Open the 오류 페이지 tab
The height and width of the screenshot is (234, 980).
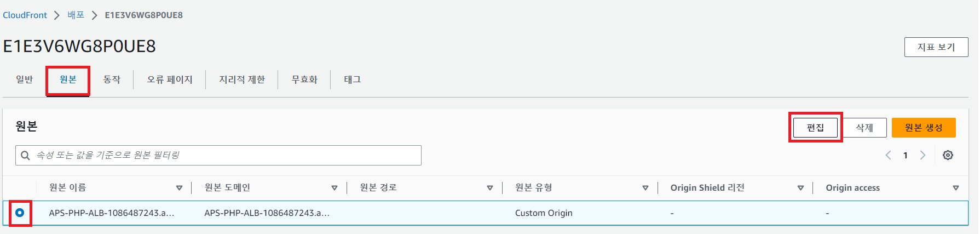click(x=170, y=79)
